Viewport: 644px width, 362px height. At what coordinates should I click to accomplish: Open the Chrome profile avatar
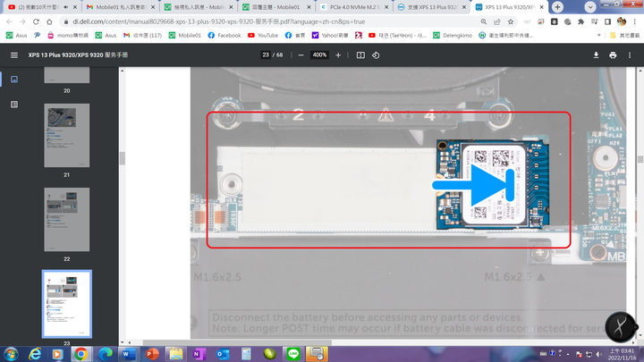click(x=622, y=21)
